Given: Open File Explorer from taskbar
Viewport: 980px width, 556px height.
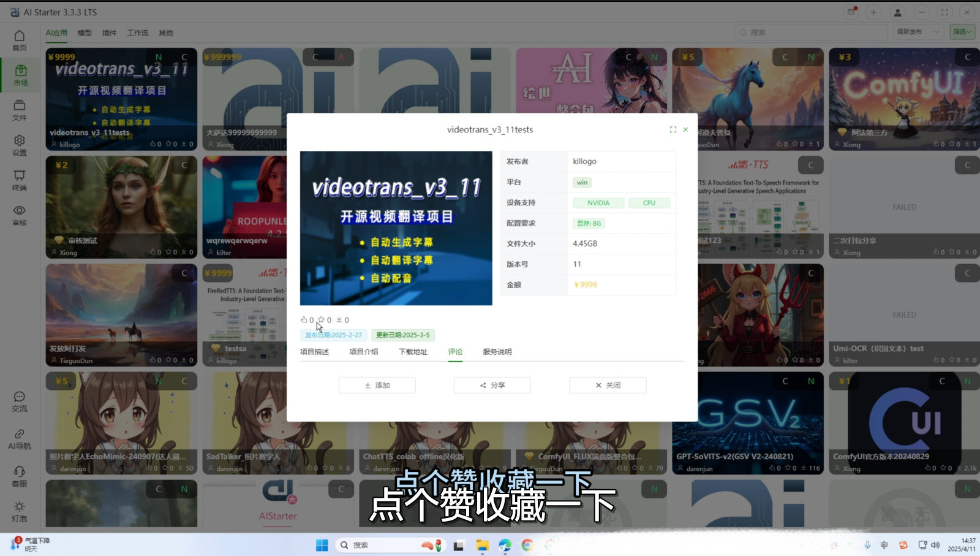Looking at the screenshot, I should 482,545.
